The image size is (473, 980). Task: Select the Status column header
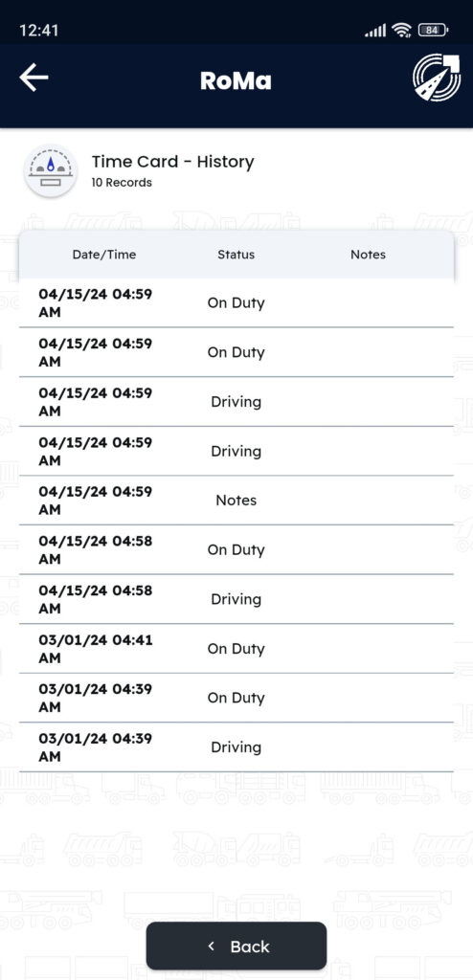236,255
